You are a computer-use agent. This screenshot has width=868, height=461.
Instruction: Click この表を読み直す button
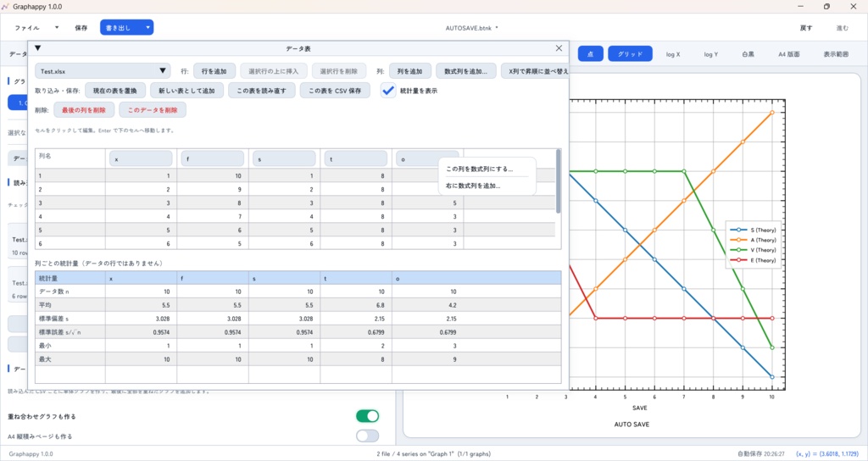pyautogui.click(x=261, y=90)
